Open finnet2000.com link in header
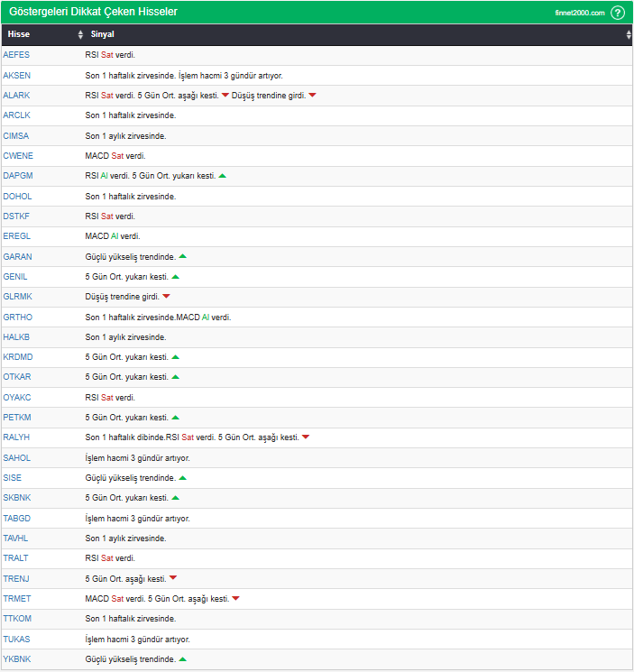 click(580, 14)
